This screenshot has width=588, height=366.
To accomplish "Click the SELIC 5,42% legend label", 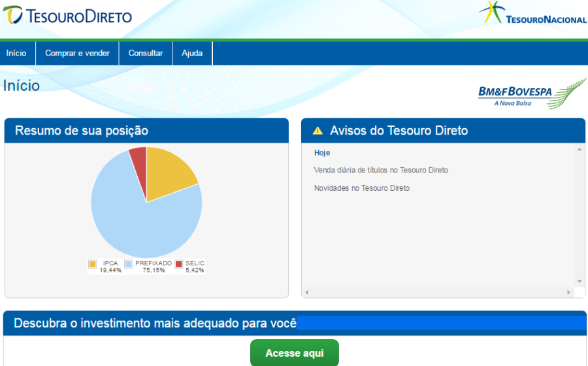I will click(x=195, y=267).
